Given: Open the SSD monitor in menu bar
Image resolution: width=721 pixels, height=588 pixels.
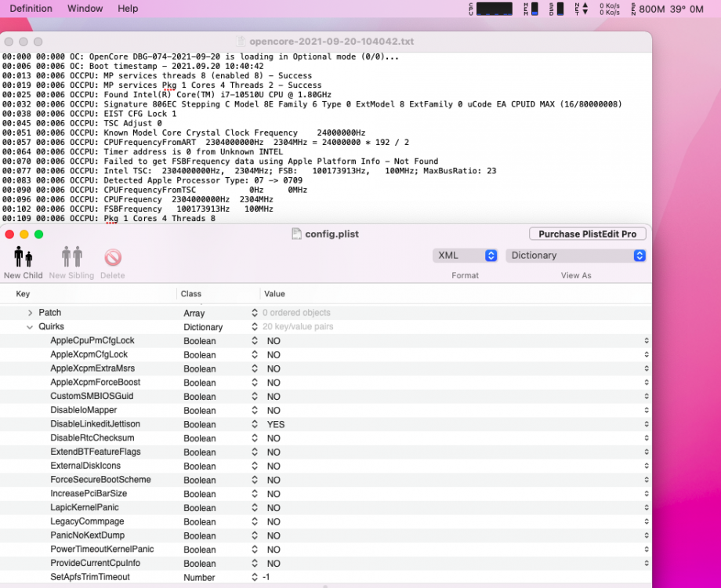Looking at the screenshot, I should tap(556, 9).
